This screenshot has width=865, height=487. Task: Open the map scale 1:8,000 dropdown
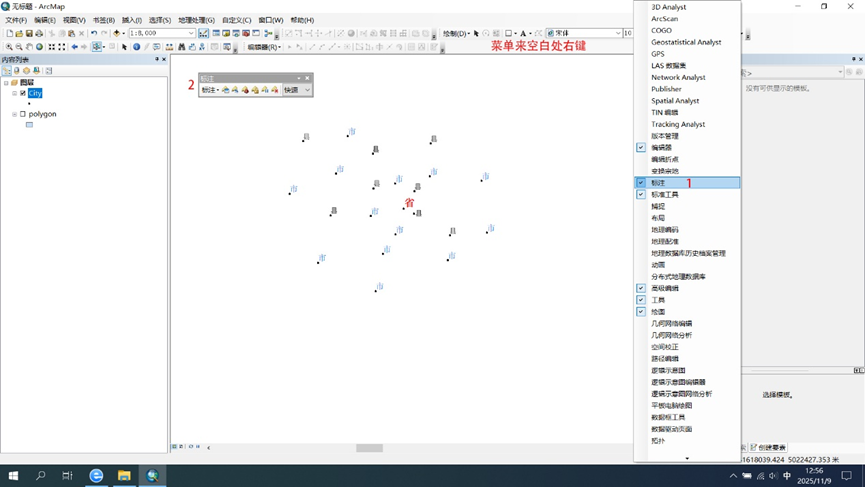[191, 33]
